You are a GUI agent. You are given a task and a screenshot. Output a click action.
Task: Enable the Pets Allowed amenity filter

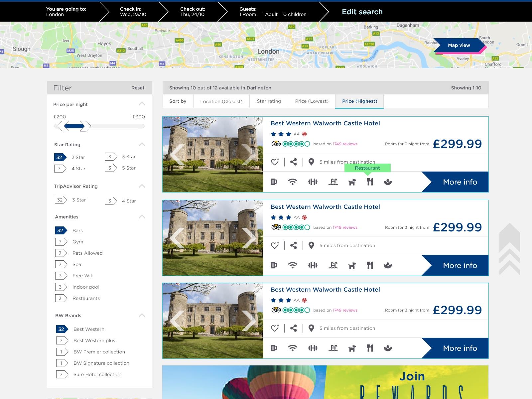pos(62,253)
